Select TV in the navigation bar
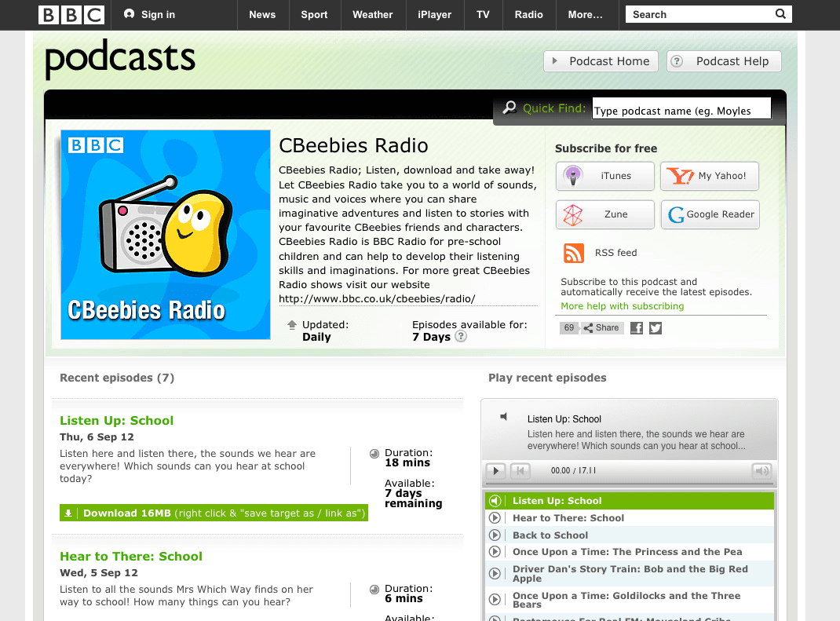The height and width of the screenshot is (621, 840). [484, 15]
